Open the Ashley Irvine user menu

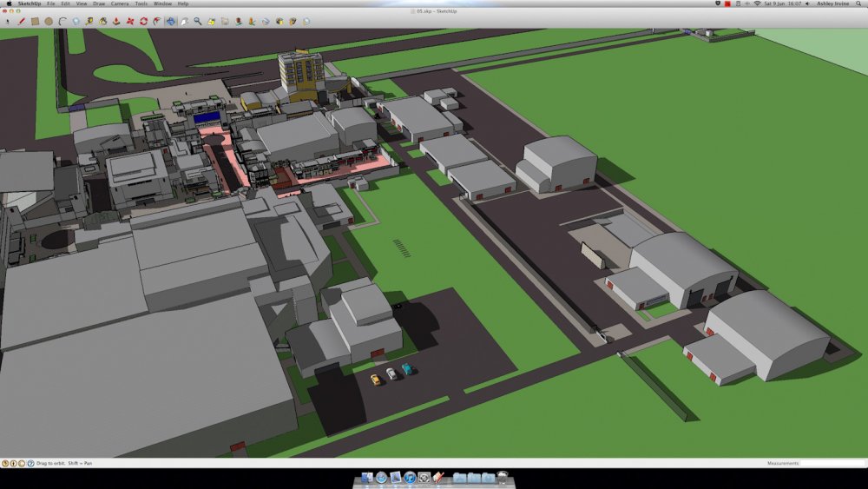[x=832, y=3]
